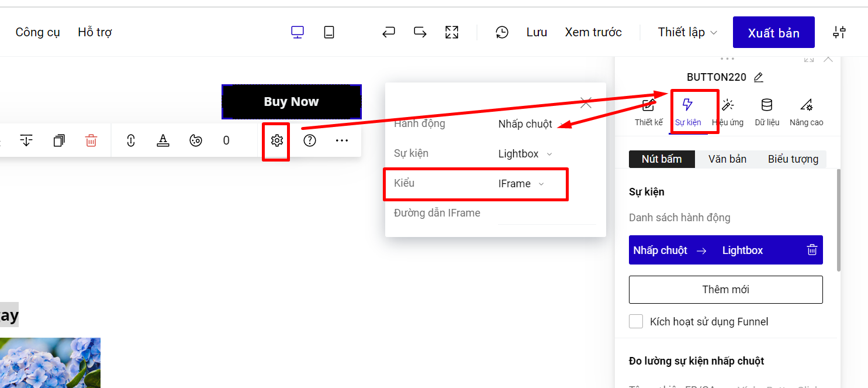
Task: Select the Văn bản tab
Action: 727,159
